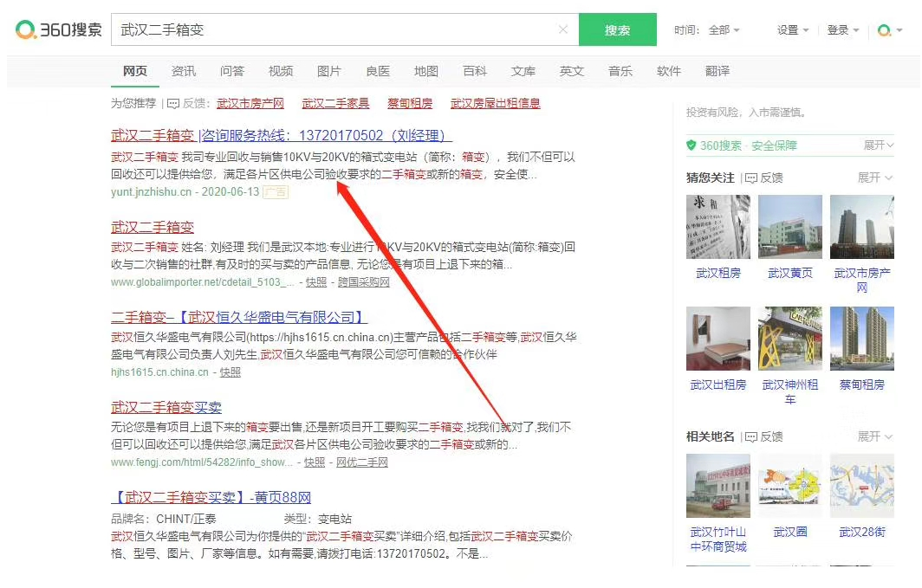
Task: Switch to the 问答 tab
Action: click(x=232, y=71)
